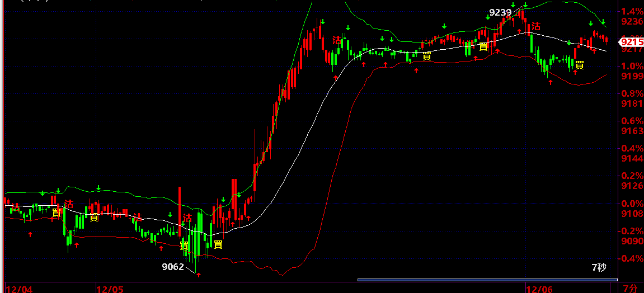Open the 7分 timeframe selector

[630, 288]
